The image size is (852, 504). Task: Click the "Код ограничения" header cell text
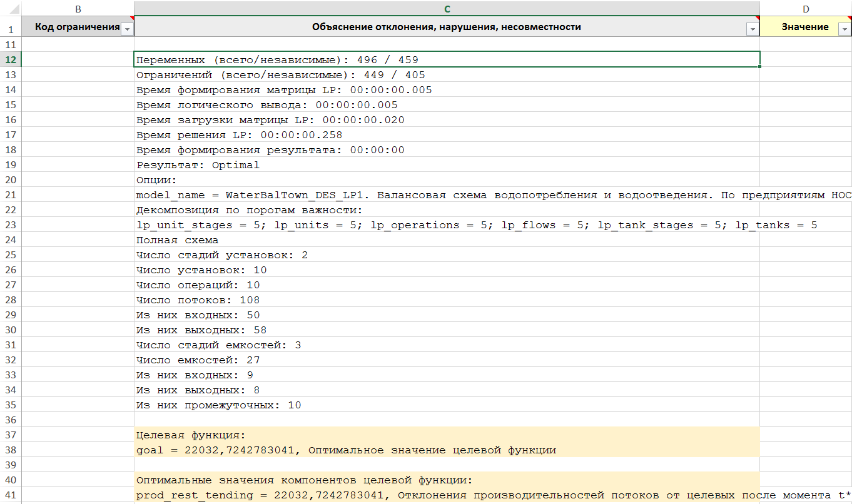tap(76, 27)
